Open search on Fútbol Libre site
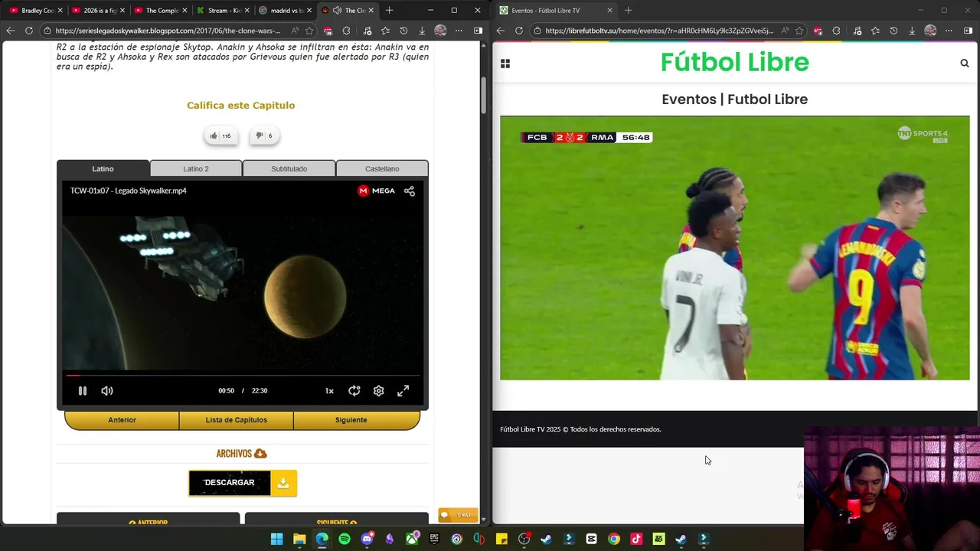The width and height of the screenshot is (980, 551). (x=965, y=64)
